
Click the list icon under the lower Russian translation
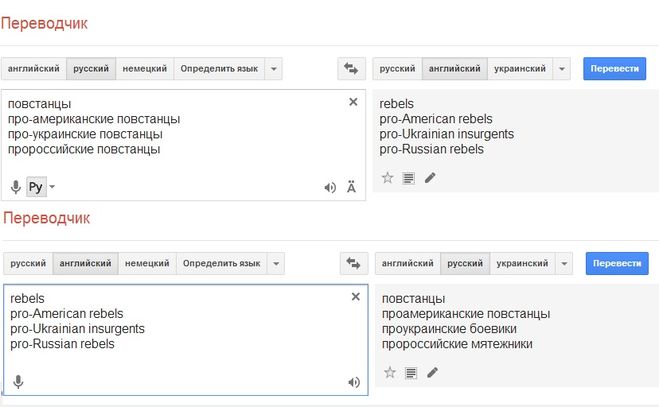click(410, 373)
